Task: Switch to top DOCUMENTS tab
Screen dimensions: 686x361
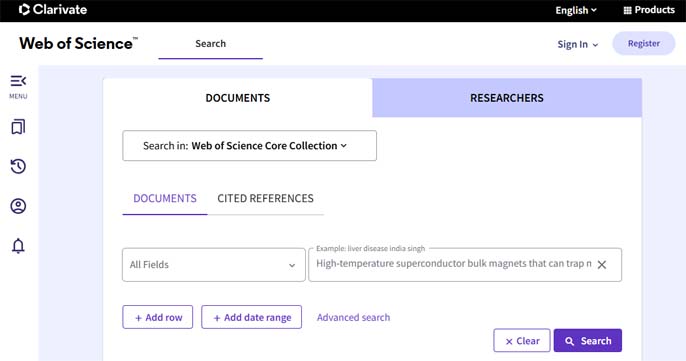Action: pyautogui.click(x=238, y=98)
